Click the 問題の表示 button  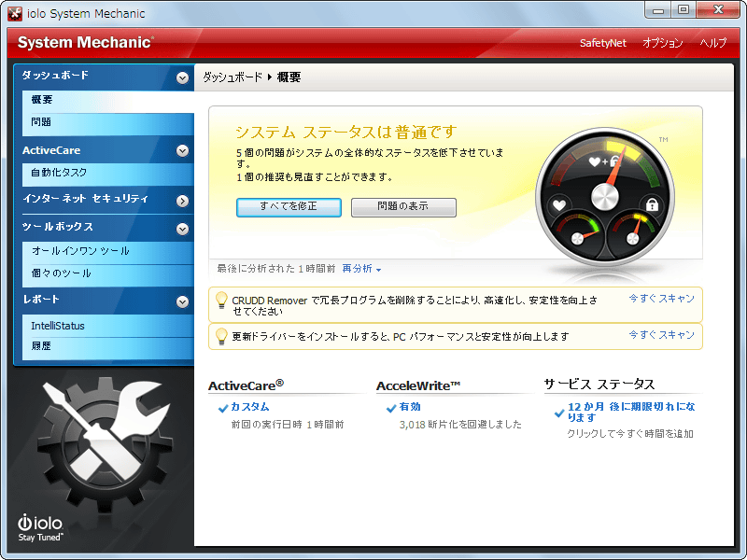[x=403, y=207]
